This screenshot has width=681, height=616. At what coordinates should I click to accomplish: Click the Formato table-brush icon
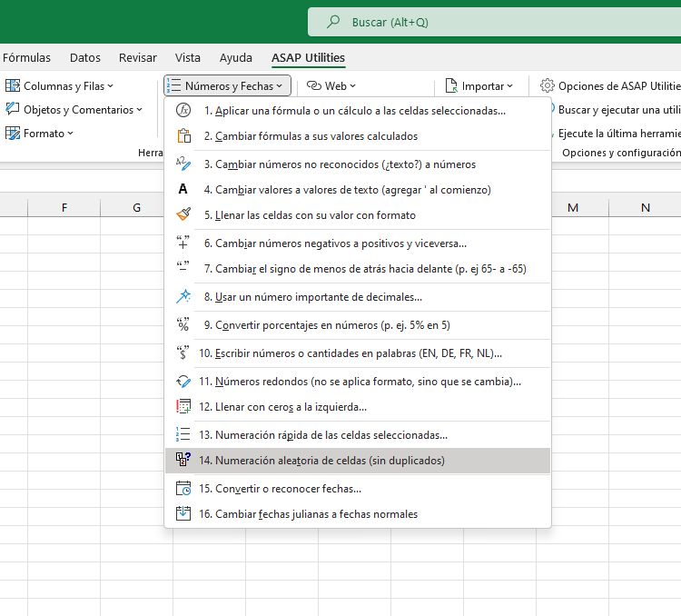(13, 133)
